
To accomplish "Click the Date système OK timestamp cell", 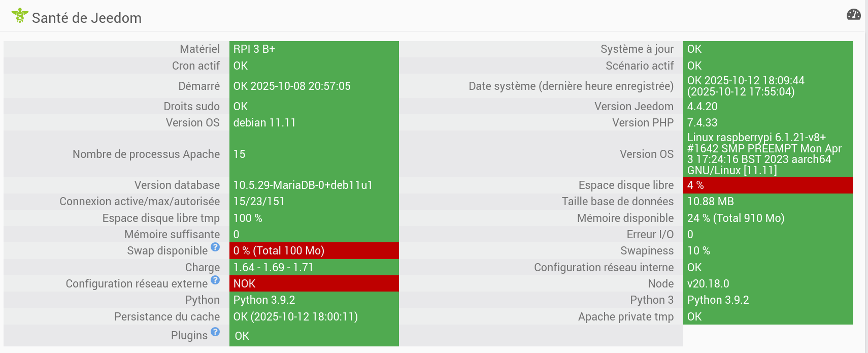I will [746, 86].
